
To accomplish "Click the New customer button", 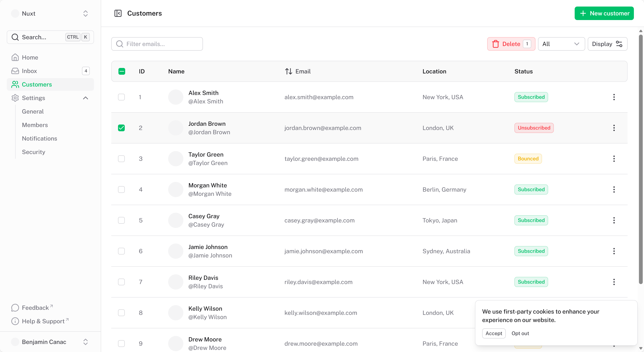I will 604,13.
